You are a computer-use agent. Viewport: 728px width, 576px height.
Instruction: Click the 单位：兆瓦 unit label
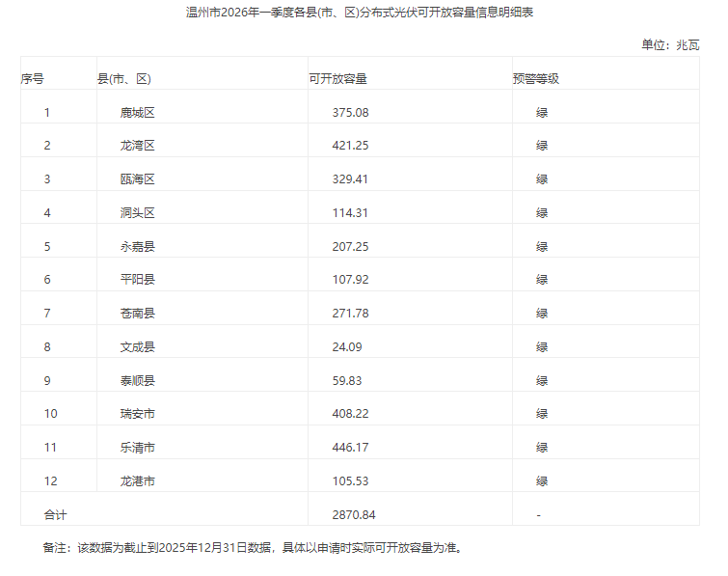click(670, 44)
